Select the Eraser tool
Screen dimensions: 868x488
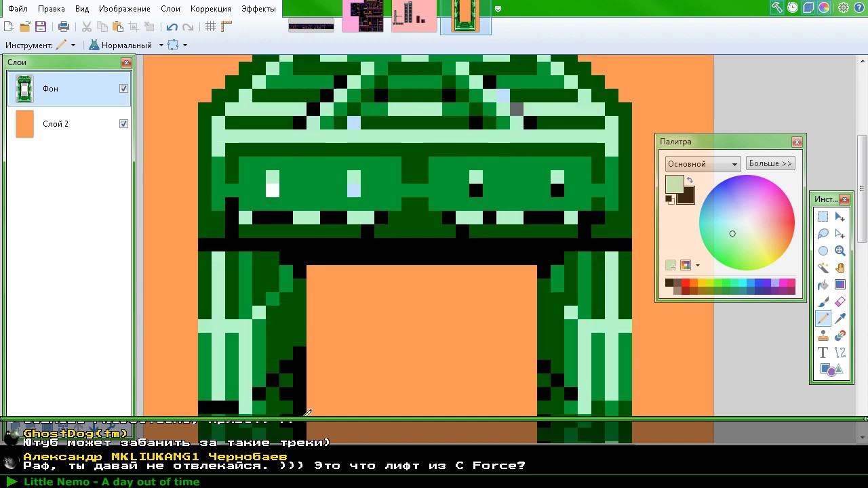[840, 302]
